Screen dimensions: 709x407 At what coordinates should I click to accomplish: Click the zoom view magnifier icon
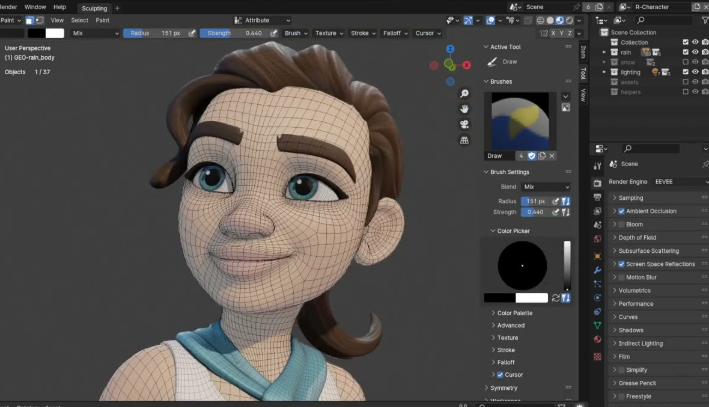(465, 93)
